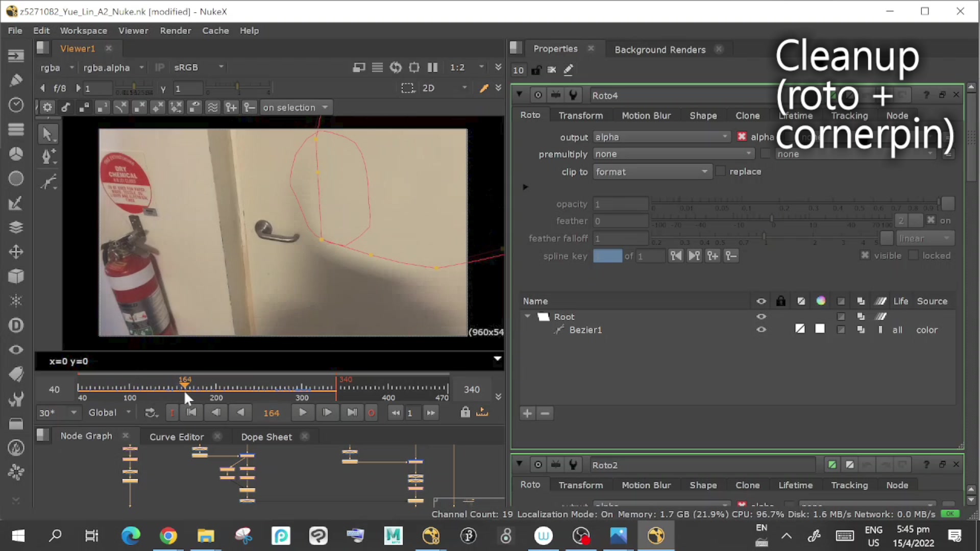980x551 pixels.
Task: Open the Curve Editor tab
Action: tap(176, 437)
